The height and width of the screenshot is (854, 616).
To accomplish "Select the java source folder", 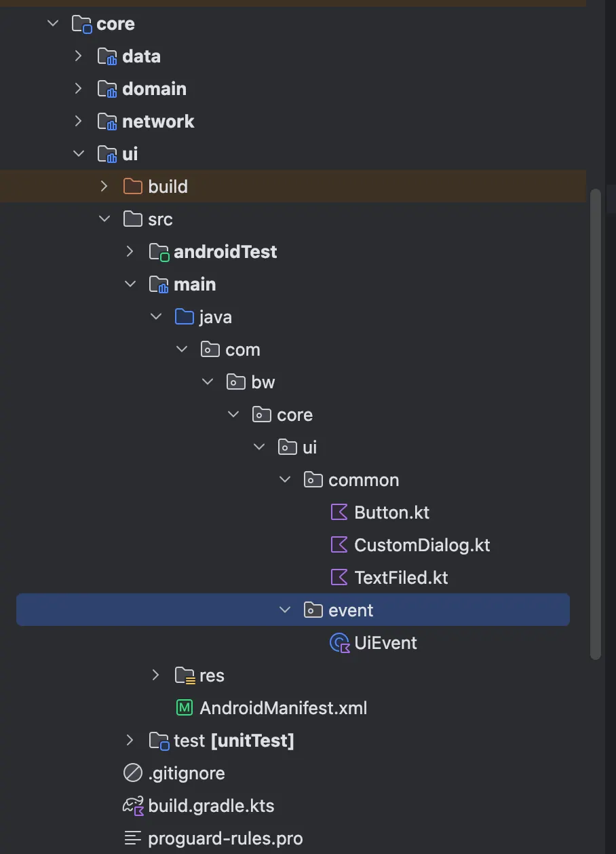I will coord(215,317).
